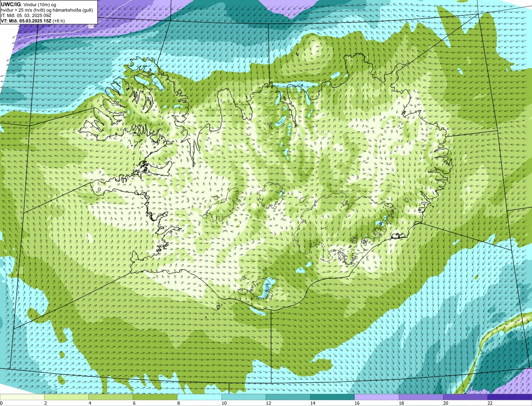This screenshot has width=532, height=406.
Task: Click the legend scale label '16'
Action: coord(357,403)
